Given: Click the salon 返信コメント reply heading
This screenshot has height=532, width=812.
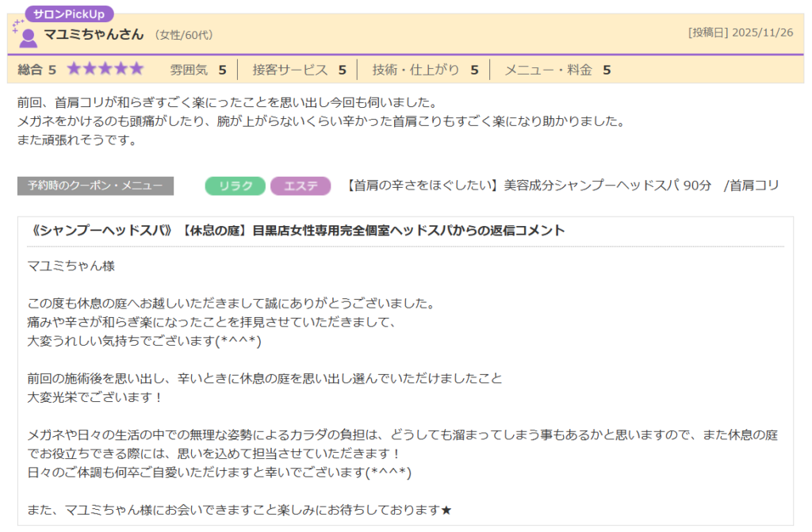Looking at the screenshot, I should pos(297,231).
